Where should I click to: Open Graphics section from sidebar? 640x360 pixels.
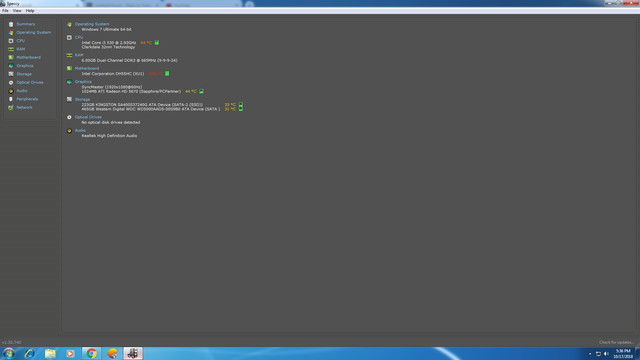(x=25, y=66)
